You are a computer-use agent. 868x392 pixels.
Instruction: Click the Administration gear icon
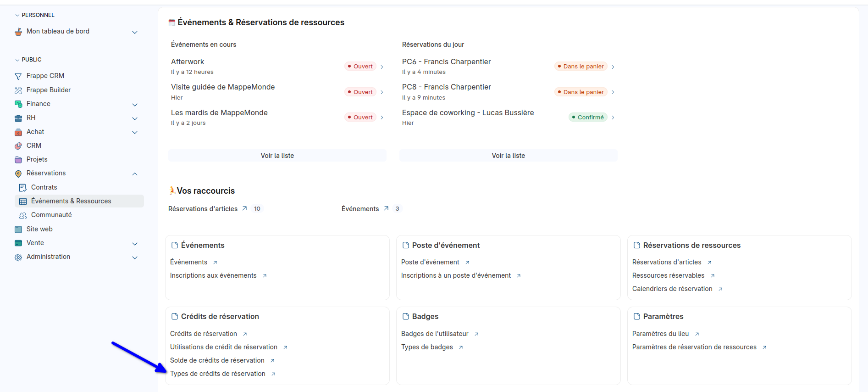click(x=18, y=258)
